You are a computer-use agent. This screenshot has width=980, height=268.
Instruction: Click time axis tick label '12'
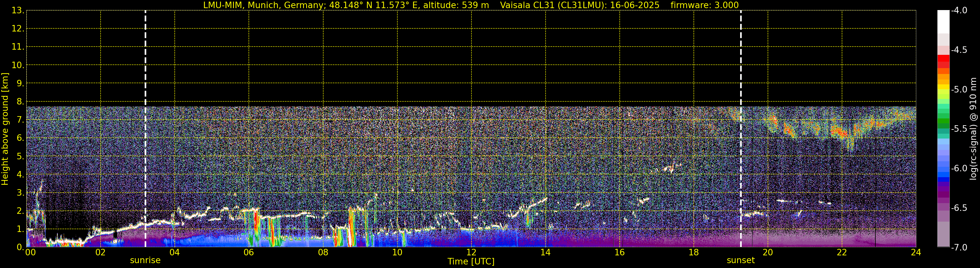point(471,252)
